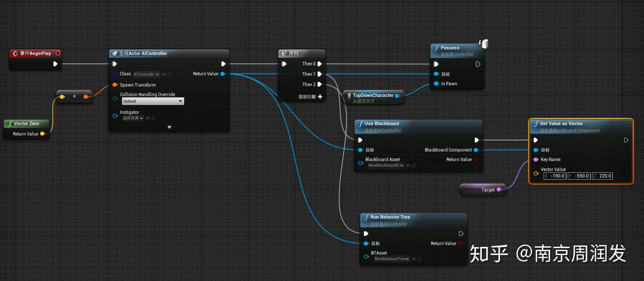Open the BTAsset NewBehaviorTree dropdown
The image size is (644, 281).
(391, 259)
